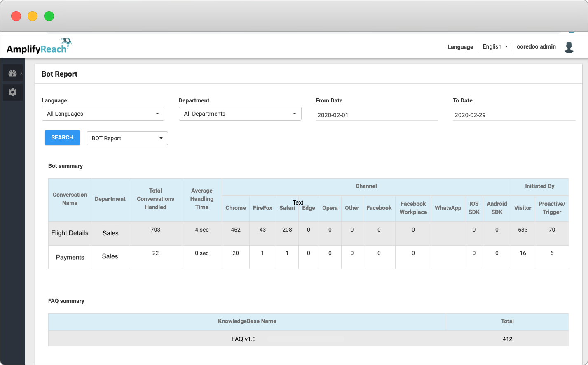Click the AmplifyReach logo
The height and width of the screenshot is (365, 588).
tap(39, 46)
